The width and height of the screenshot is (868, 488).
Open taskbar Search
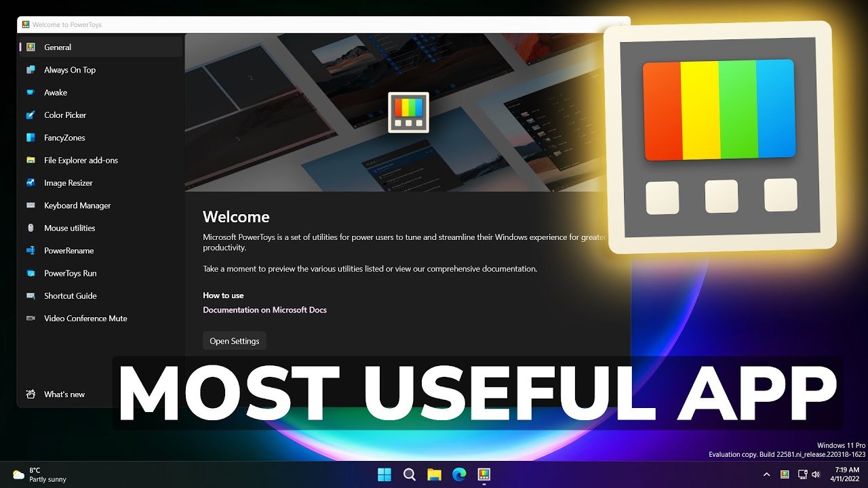[x=410, y=474]
